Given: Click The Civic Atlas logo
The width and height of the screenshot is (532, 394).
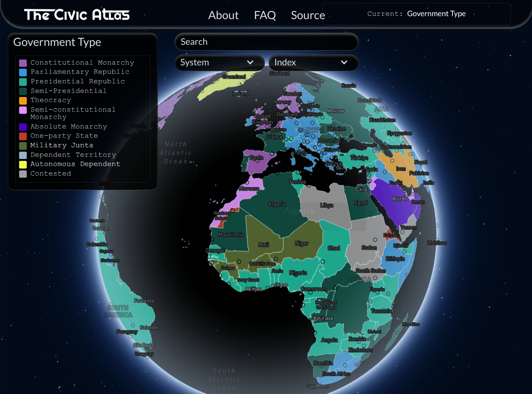Looking at the screenshot, I should click(x=77, y=15).
